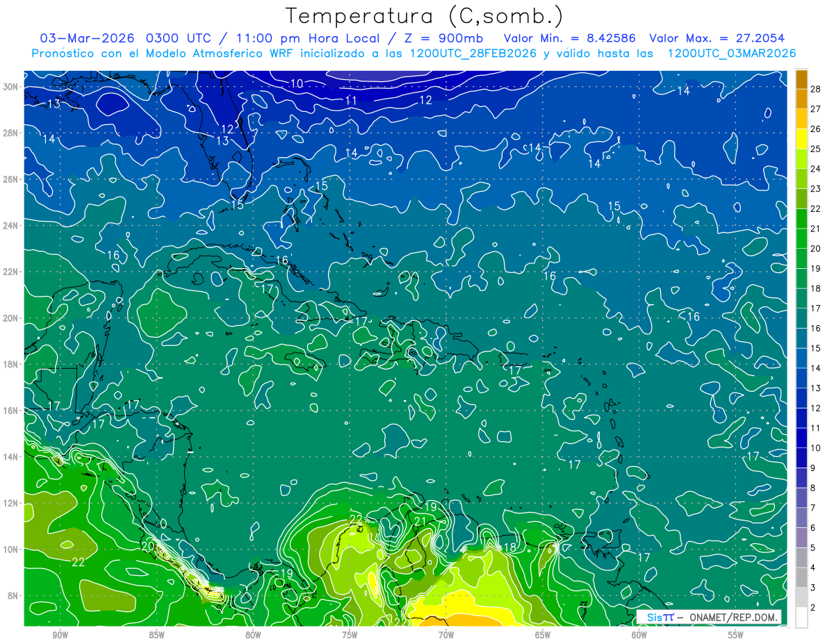Click the "10" contour label on the map
834x644 pixels.
point(297,84)
